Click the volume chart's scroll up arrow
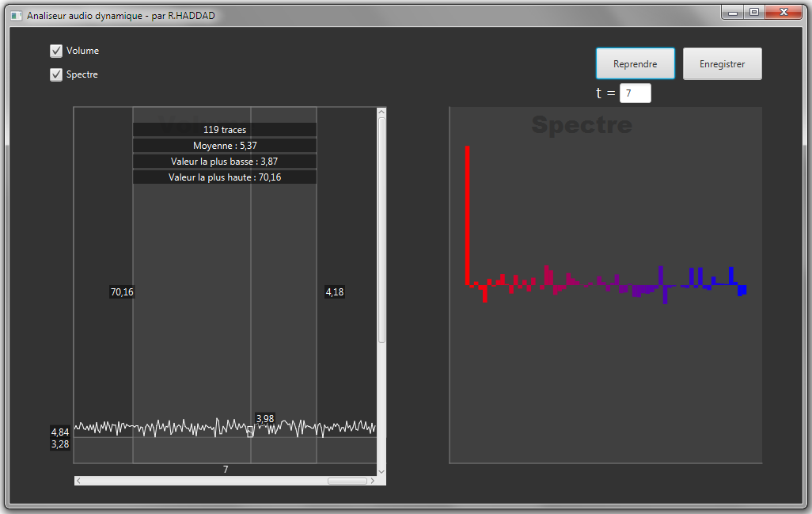812x514 pixels. coord(381,112)
